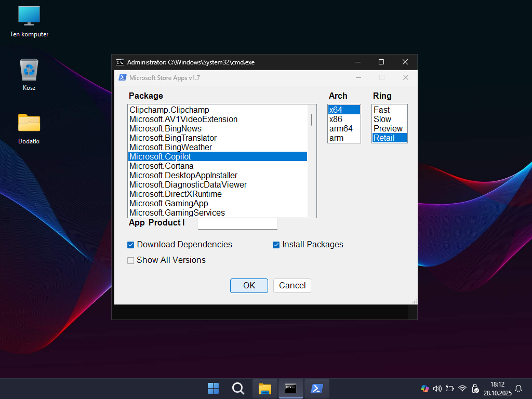This screenshot has height=399, width=532.
Task: Choose arm64 in the Arch list
Action: point(341,129)
